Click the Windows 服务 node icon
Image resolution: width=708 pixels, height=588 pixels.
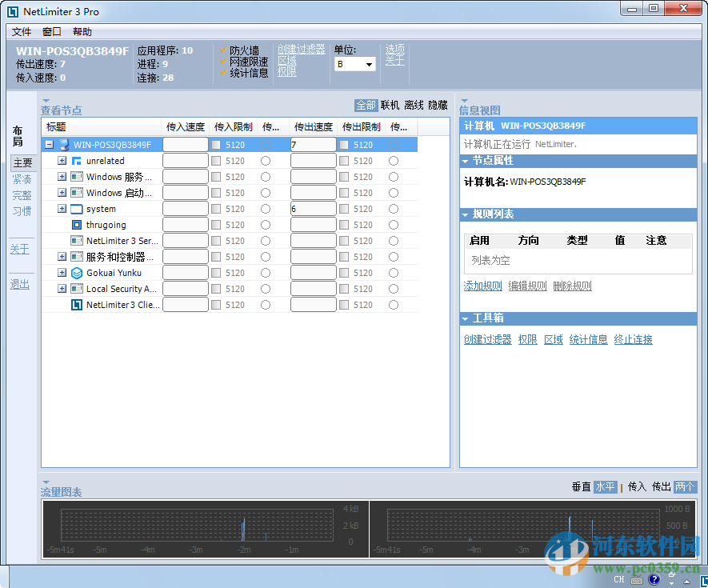(x=76, y=176)
